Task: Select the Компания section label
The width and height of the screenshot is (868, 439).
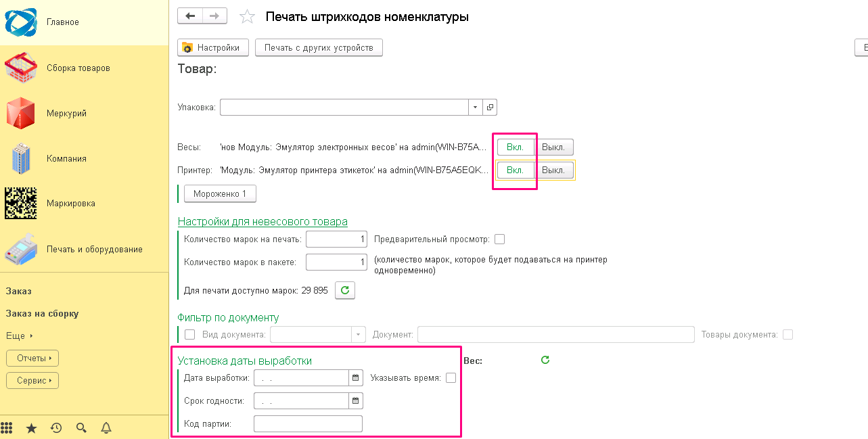Action: [x=66, y=158]
